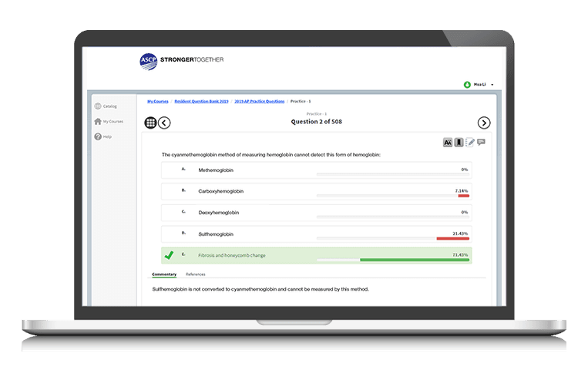Viewport: 588px width, 370px height.
Task: Switch to the References tab
Action: pos(195,274)
